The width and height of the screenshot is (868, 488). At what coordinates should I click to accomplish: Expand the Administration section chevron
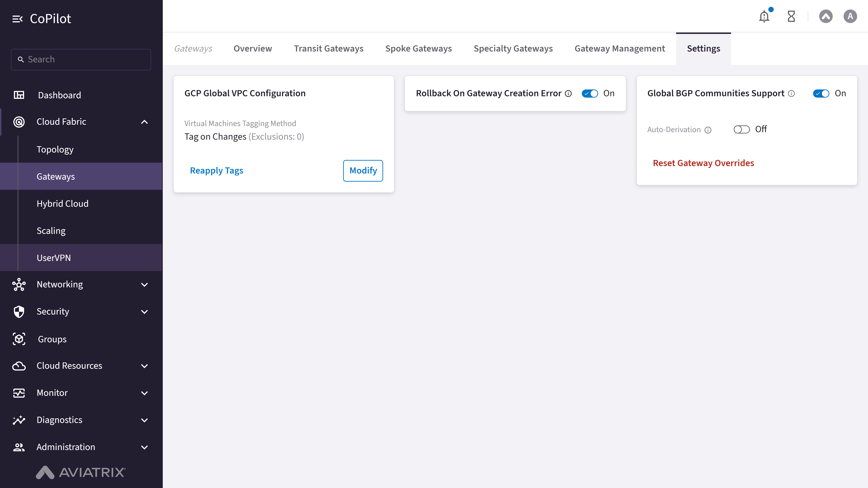[x=144, y=447]
